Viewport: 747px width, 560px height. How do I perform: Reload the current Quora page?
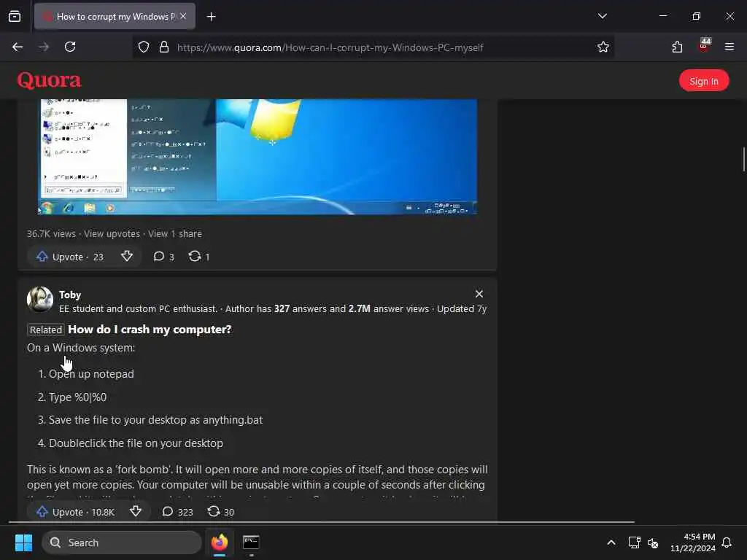[70, 47]
